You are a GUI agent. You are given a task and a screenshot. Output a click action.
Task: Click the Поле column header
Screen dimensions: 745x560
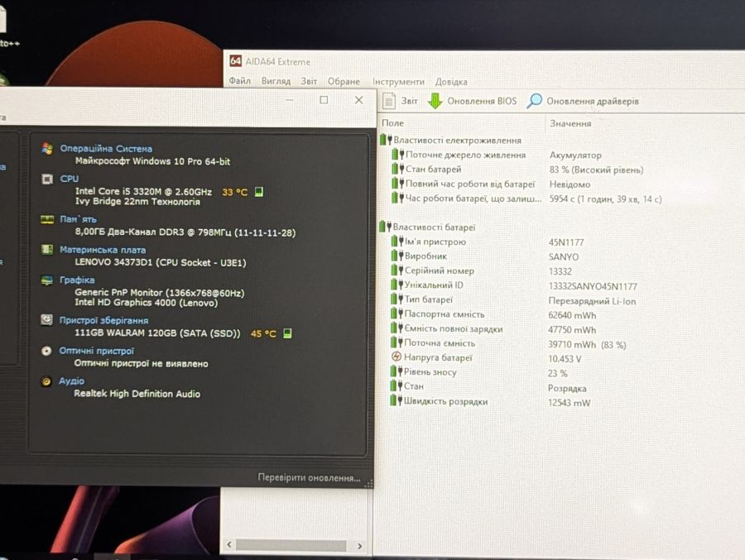click(392, 123)
